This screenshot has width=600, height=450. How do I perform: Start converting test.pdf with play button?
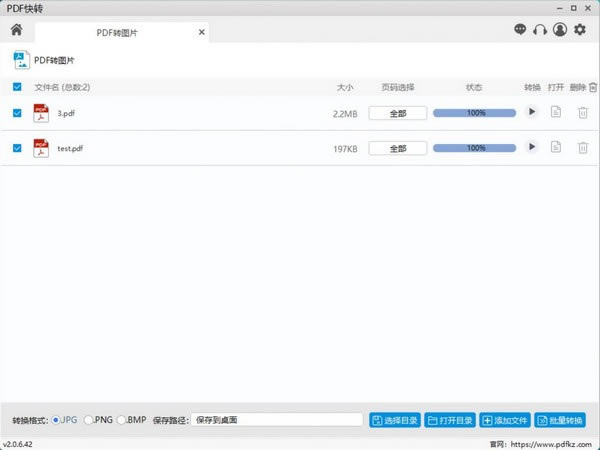532,147
